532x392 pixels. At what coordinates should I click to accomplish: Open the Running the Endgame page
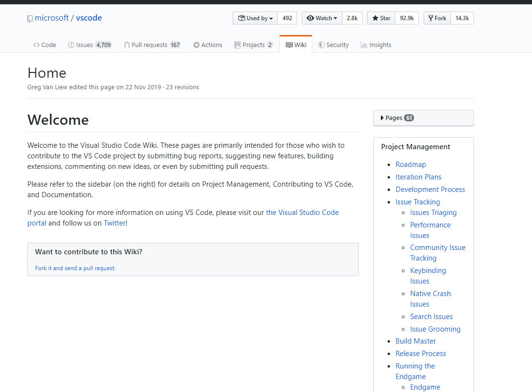(x=415, y=371)
